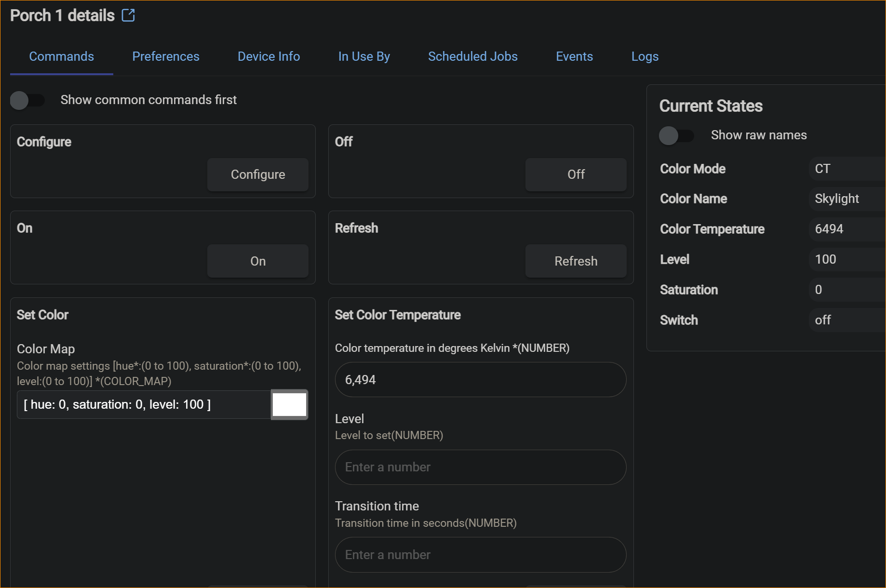Screen dimensions: 886x588
Task: Focus the color temperature Kelvin input
Action: [480, 380]
